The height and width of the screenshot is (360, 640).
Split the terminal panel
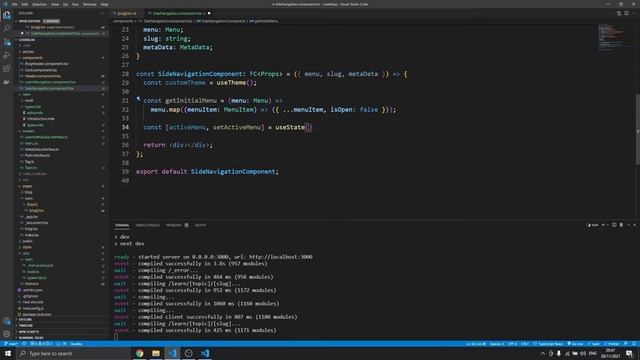614,225
